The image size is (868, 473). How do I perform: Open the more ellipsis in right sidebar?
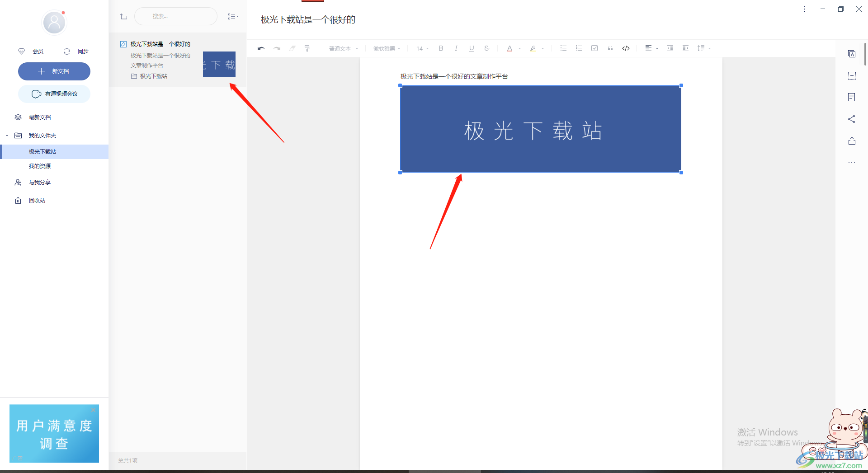click(x=852, y=162)
